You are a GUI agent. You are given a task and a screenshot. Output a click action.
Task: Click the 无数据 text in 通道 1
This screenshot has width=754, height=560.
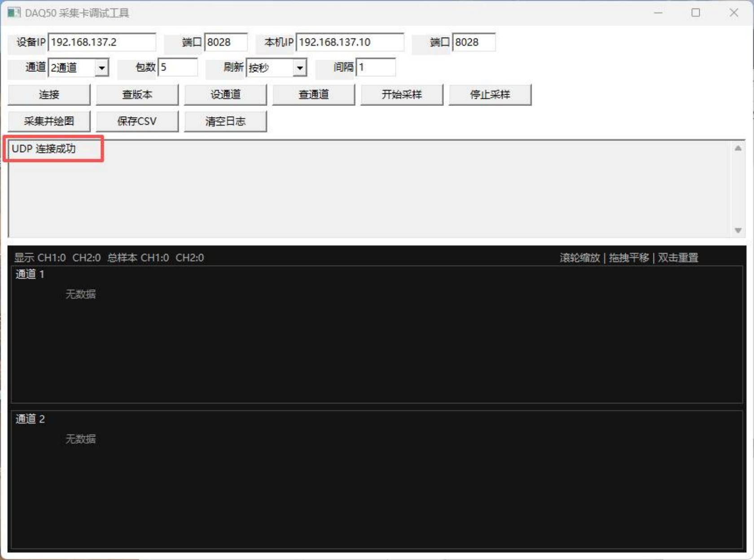click(x=81, y=294)
